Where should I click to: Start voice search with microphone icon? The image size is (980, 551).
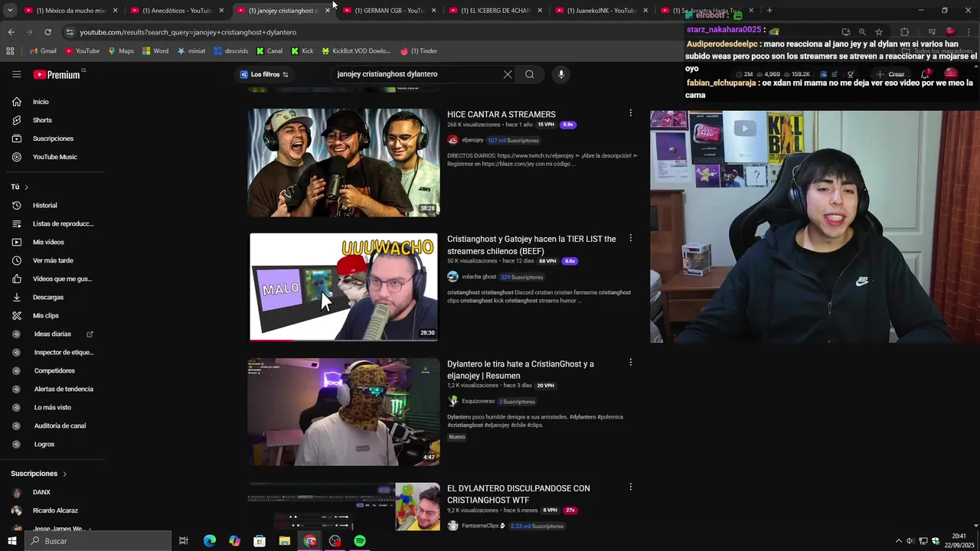pyautogui.click(x=561, y=74)
